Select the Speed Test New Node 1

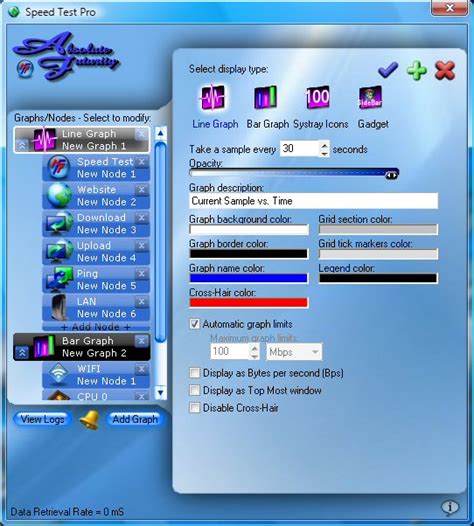coord(96,168)
